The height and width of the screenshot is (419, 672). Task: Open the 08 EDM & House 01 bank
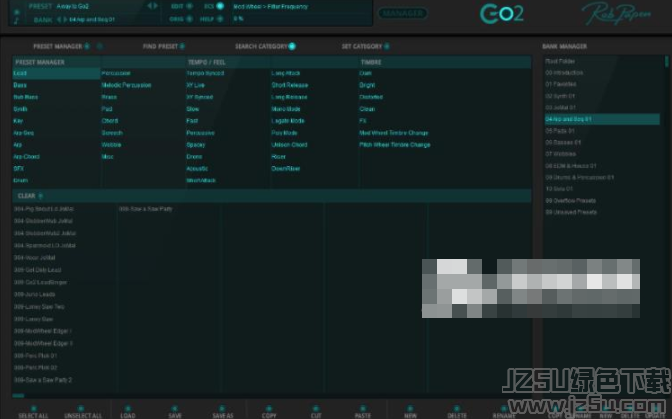click(571, 166)
